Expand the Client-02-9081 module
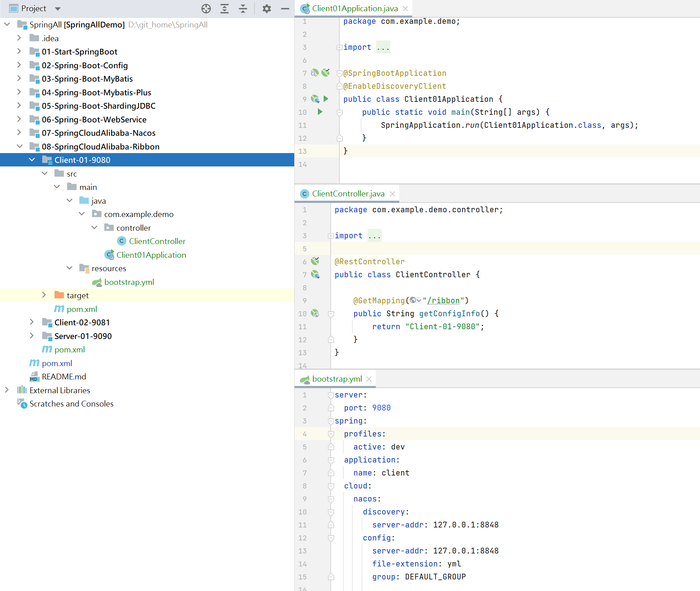Image resolution: width=700 pixels, height=591 pixels. 32,322
